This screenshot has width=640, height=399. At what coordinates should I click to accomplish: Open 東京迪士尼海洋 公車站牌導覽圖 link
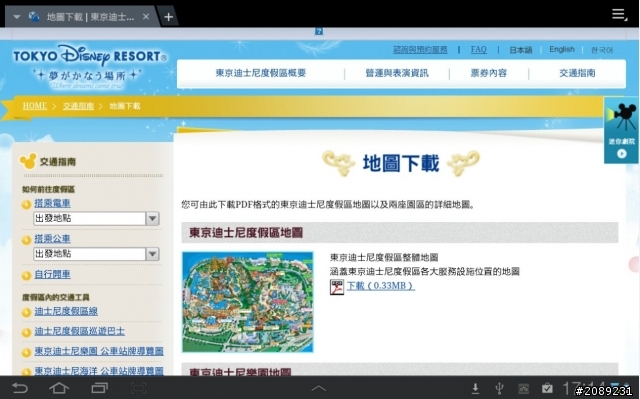coord(99,370)
